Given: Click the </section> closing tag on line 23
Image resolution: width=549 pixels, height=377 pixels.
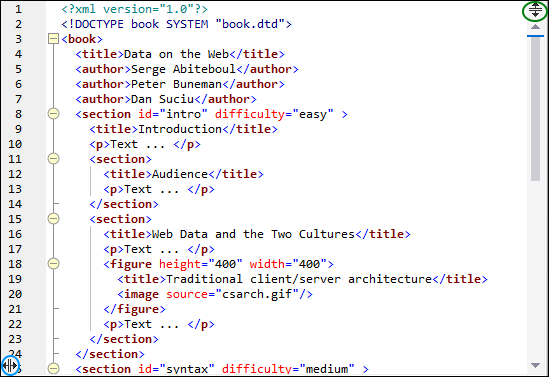Looking at the screenshot, I should pyautogui.click(x=124, y=340).
